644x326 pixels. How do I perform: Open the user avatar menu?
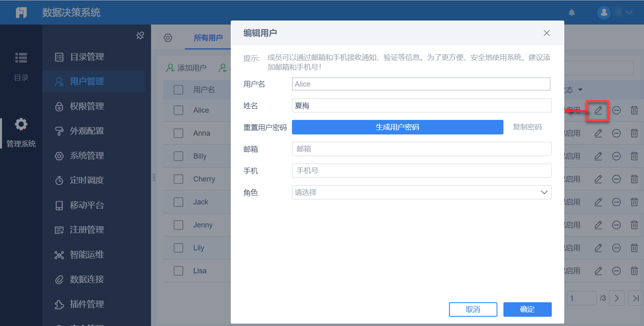[x=603, y=12]
